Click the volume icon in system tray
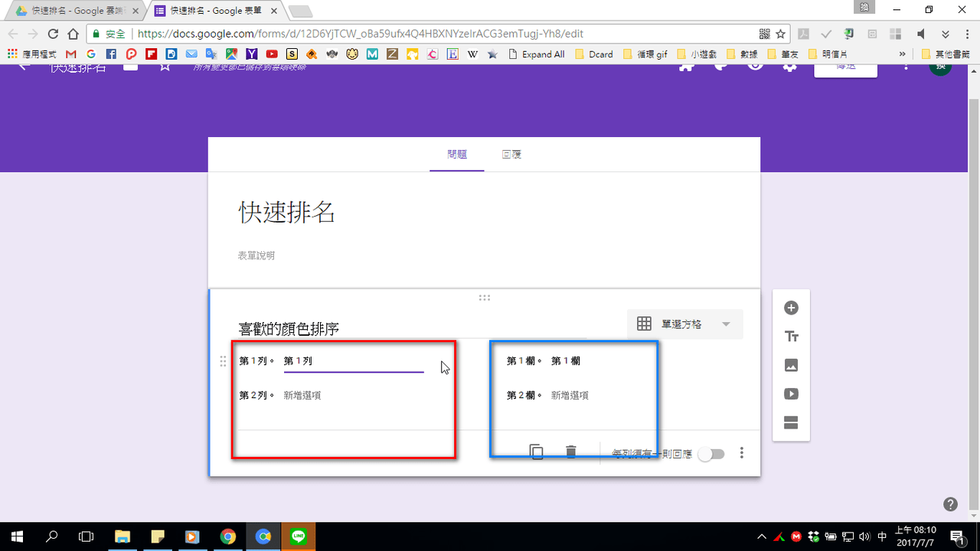 [865, 536]
